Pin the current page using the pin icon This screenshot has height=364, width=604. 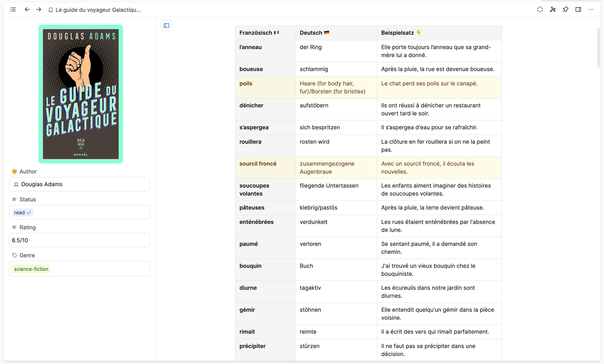[x=565, y=10]
